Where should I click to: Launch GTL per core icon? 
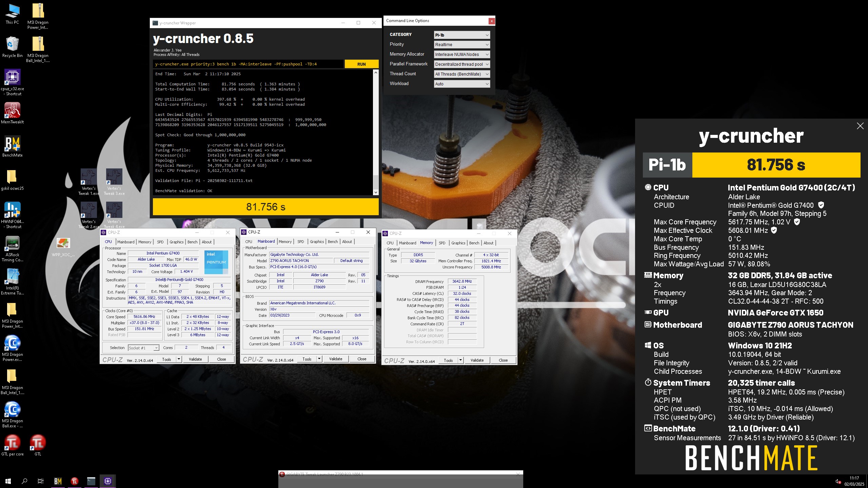click(12, 445)
